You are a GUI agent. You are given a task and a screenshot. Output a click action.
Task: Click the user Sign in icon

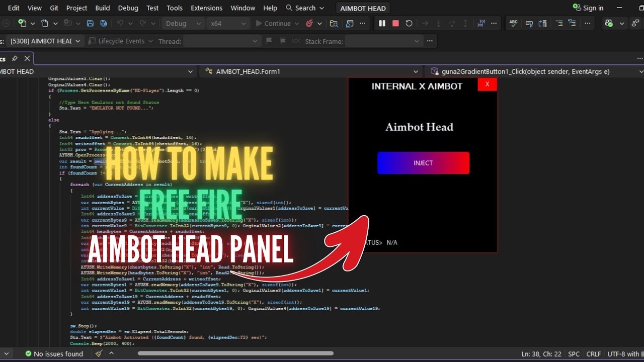click(x=577, y=8)
